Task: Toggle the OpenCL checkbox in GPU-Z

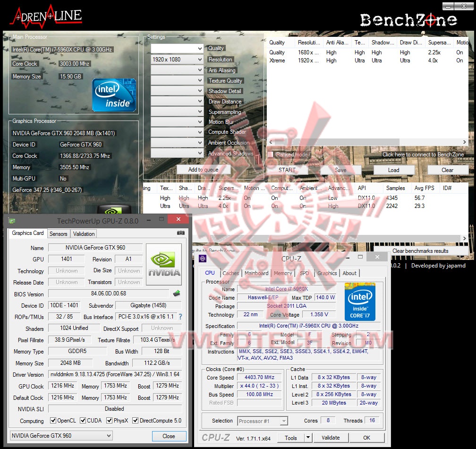Action: pyautogui.click(x=53, y=421)
